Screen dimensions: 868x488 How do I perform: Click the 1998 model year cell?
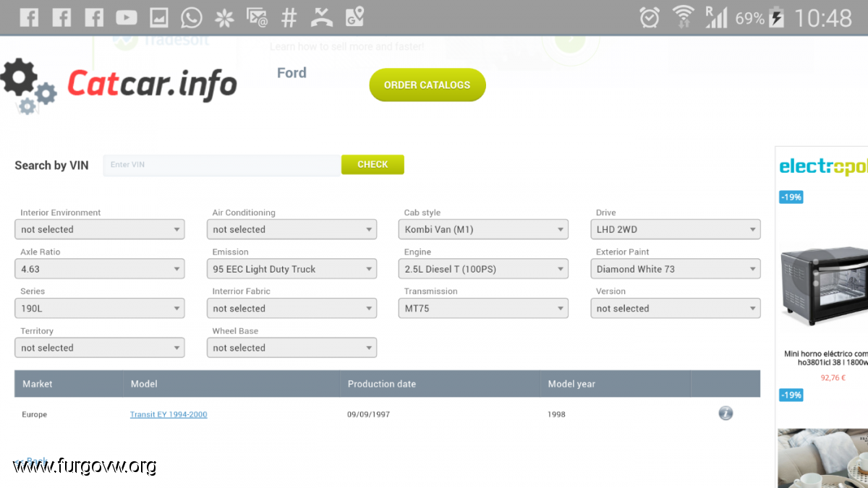(557, 414)
